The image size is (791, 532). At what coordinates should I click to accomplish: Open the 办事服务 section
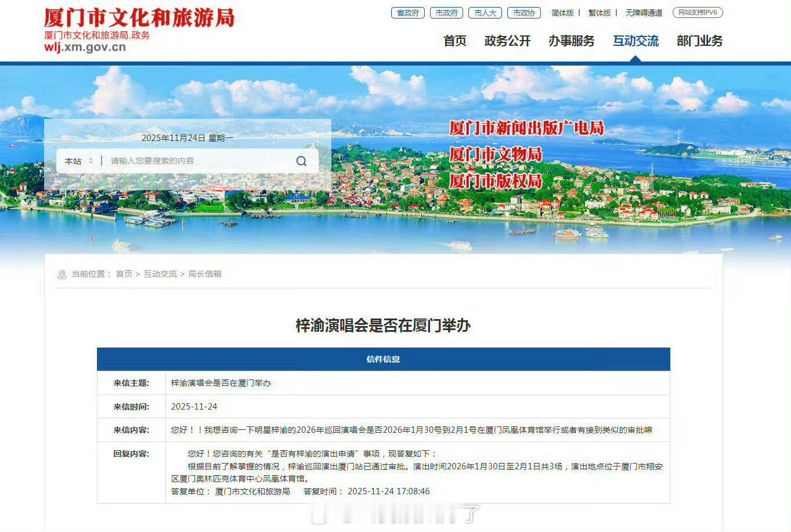571,41
